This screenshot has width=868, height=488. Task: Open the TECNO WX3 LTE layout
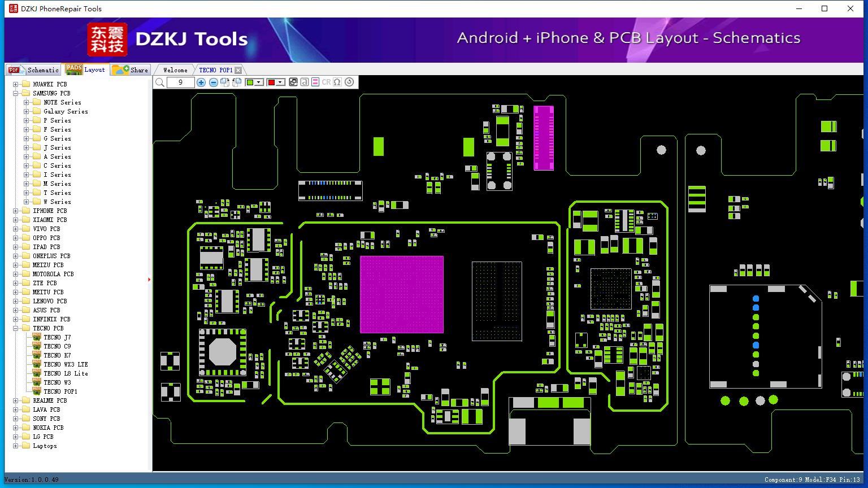[66, 364]
